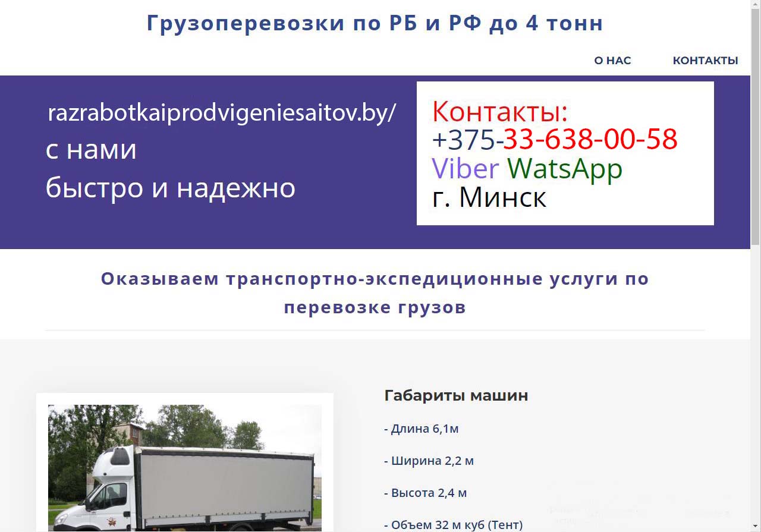
Task: Click the red Контакты: heading
Action: pyautogui.click(x=499, y=111)
